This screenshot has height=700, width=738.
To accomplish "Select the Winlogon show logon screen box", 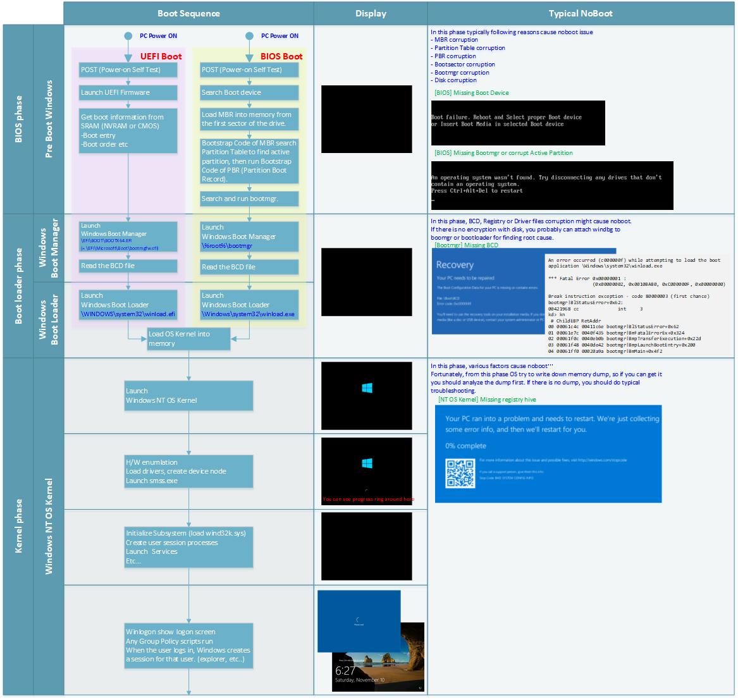I will (188, 646).
